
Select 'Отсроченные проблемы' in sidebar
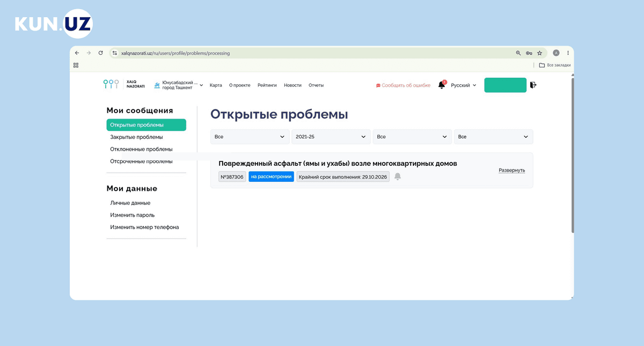pyautogui.click(x=141, y=161)
